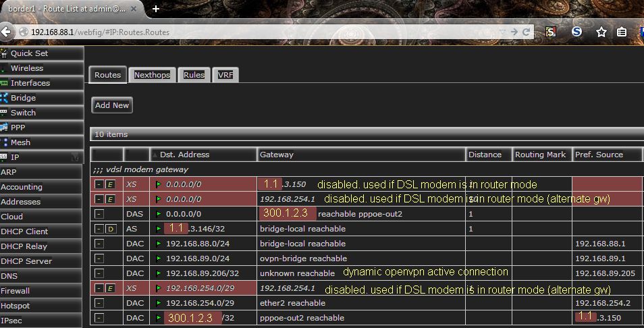Screen dimensions: 644x328
Task: Open the 192.168.88.0/24 route entry
Action: point(198,244)
